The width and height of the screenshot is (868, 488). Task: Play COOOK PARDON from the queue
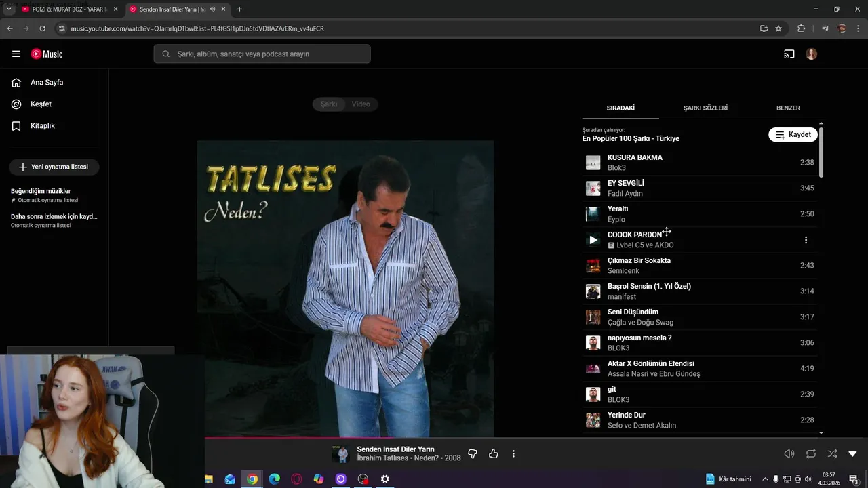593,240
